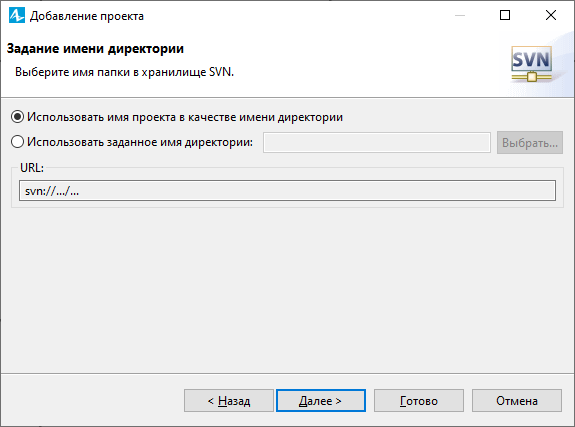Click the 'Добавление проекта' title bar text

[87, 16]
